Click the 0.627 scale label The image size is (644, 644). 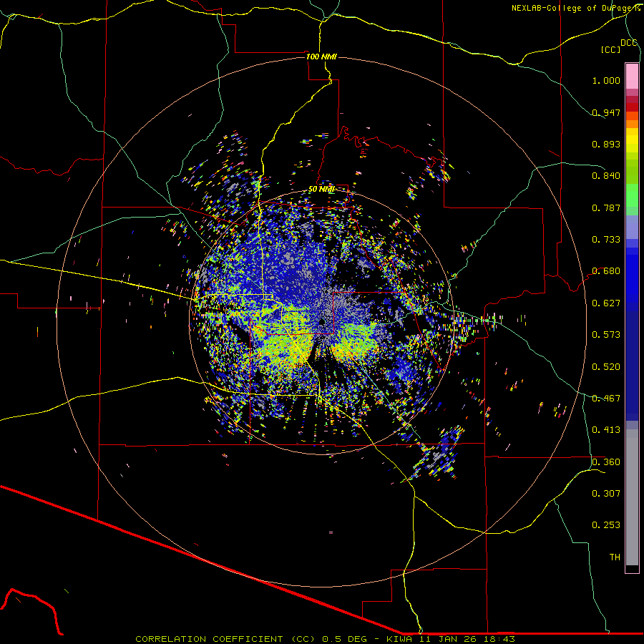pos(606,303)
